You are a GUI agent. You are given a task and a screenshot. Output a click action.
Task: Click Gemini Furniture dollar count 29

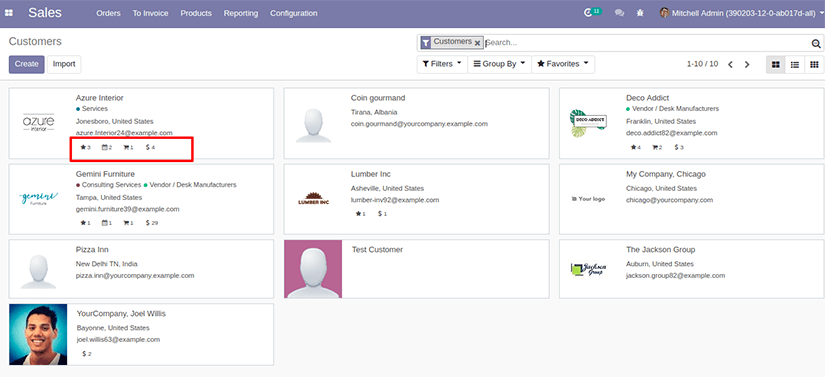tap(152, 223)
